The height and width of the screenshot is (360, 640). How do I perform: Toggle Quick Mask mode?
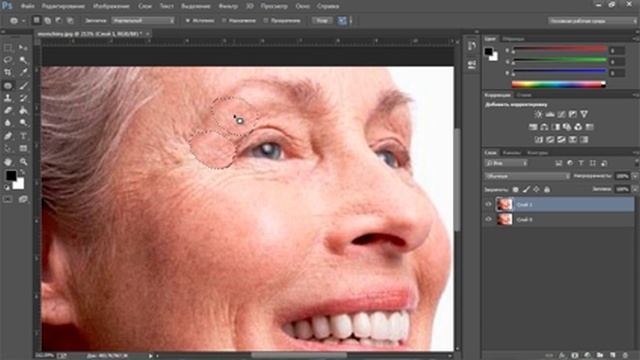tap(8, 199)
